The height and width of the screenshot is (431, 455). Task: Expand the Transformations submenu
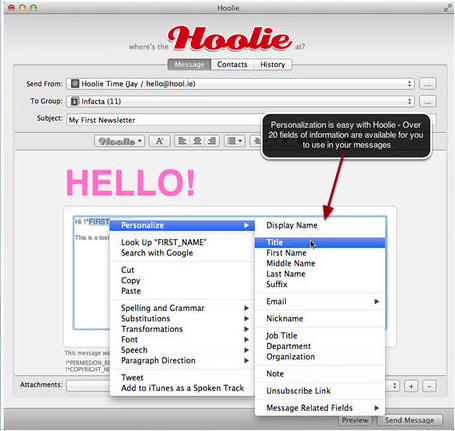pos(182,329)
